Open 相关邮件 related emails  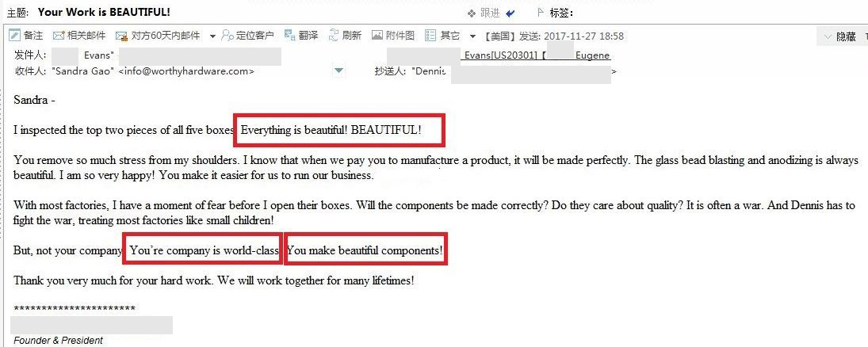coord(79,36)
